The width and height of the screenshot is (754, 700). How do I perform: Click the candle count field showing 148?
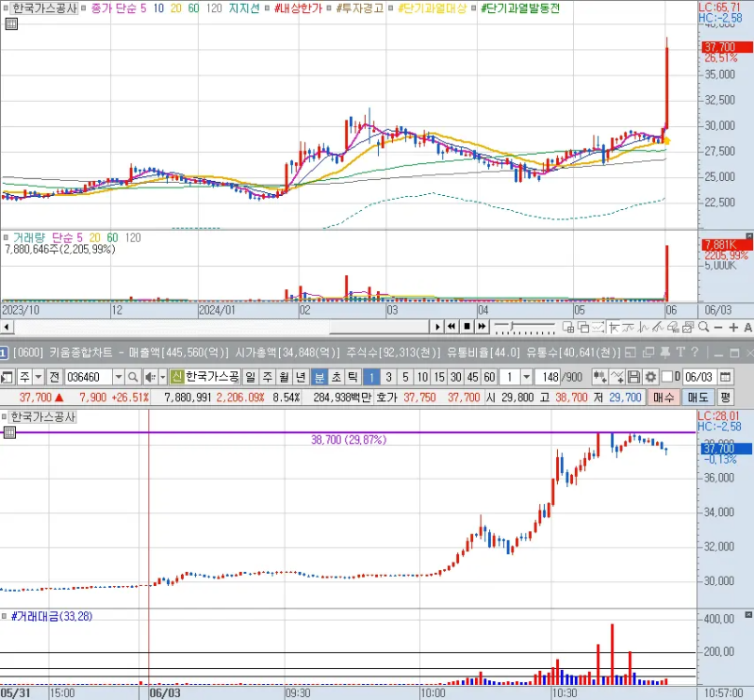click(548, 377)
